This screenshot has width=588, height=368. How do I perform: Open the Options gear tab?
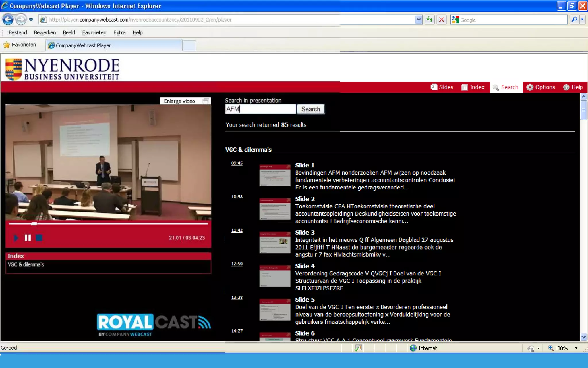pyautogui.click(x=541, y=87)
